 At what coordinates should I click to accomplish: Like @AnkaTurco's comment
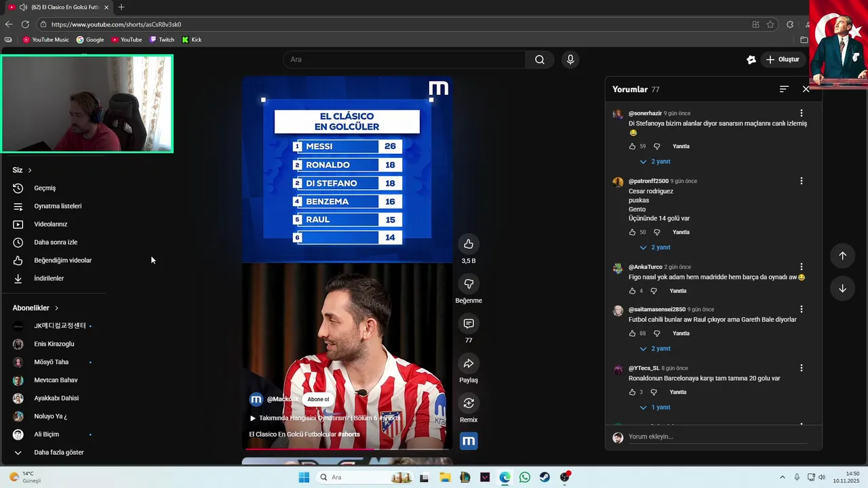point(633,291)
